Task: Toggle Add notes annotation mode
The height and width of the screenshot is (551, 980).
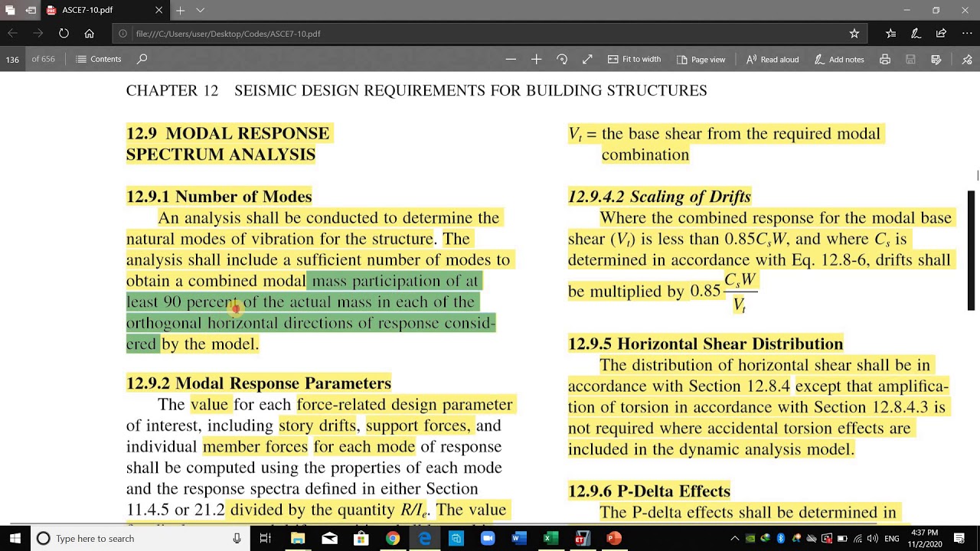Action: click(839, 59)
